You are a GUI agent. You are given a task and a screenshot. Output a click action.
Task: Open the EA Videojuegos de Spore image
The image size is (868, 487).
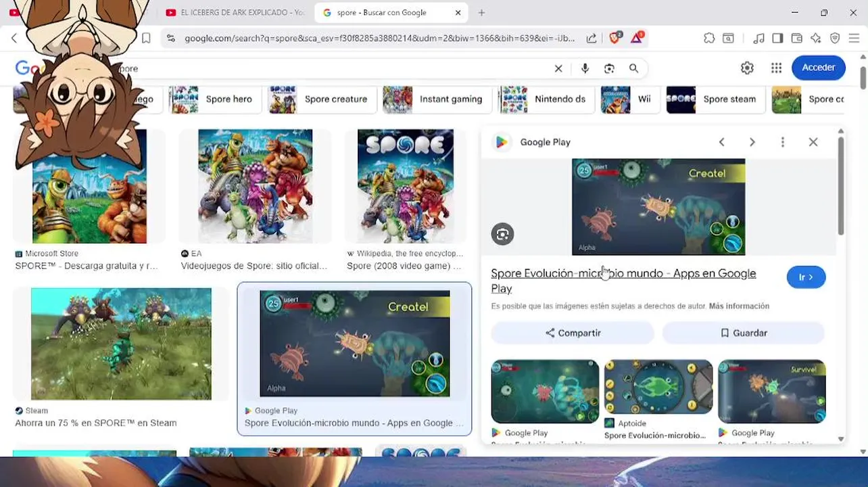[x=255, y=186]
